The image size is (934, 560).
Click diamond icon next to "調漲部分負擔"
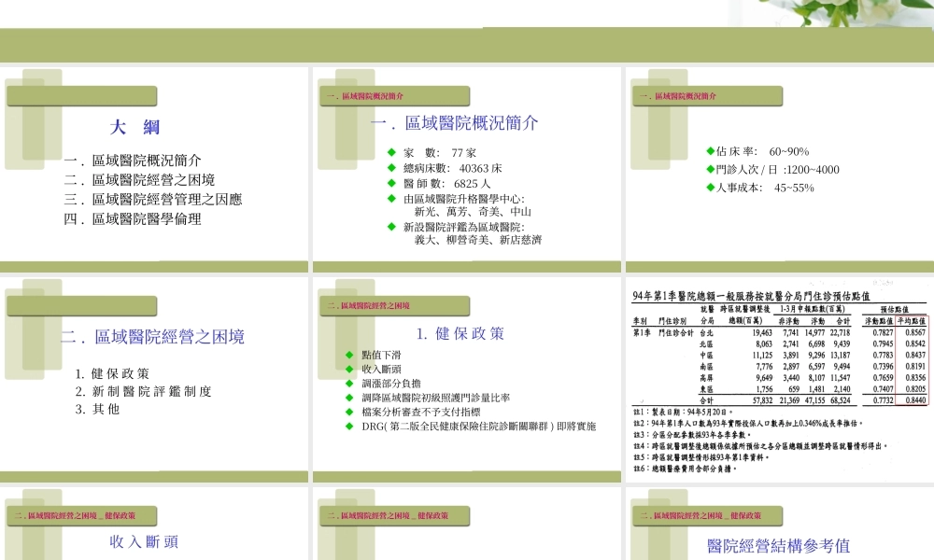pos(349,381)
